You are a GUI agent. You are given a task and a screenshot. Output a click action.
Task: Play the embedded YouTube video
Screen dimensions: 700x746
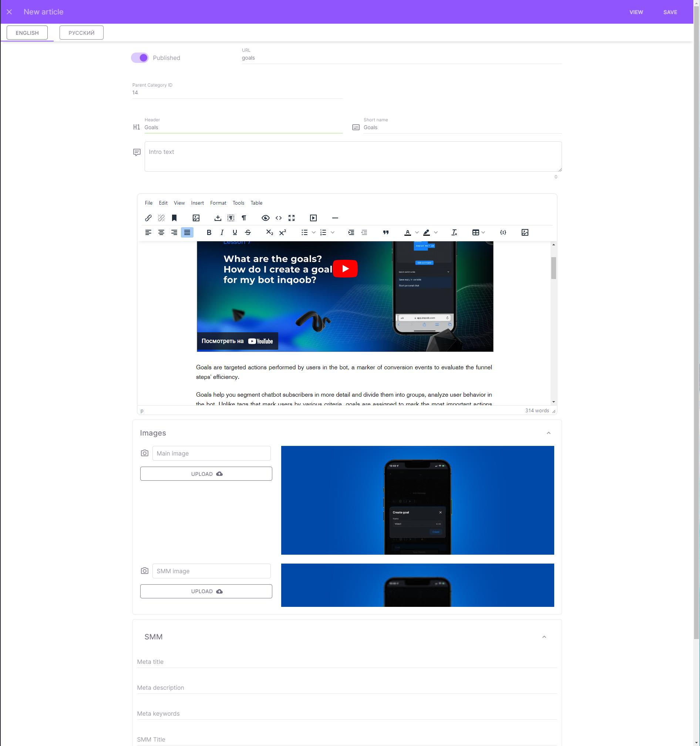[345, 269]
